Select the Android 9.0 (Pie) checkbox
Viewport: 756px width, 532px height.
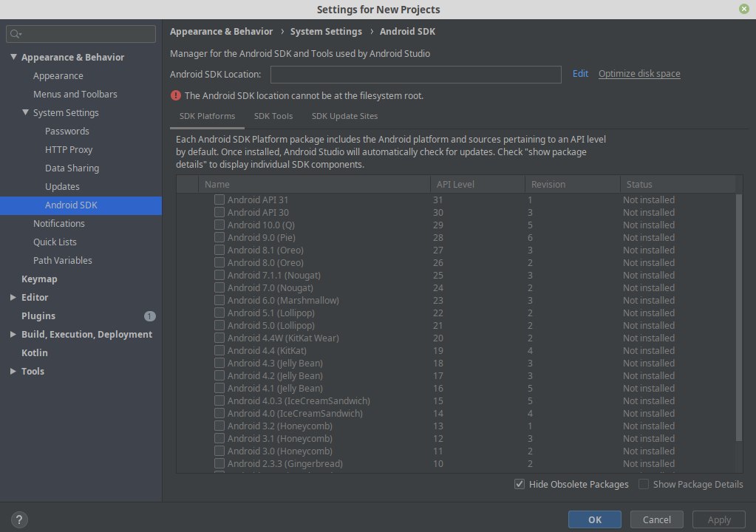(x=219, y=237)
